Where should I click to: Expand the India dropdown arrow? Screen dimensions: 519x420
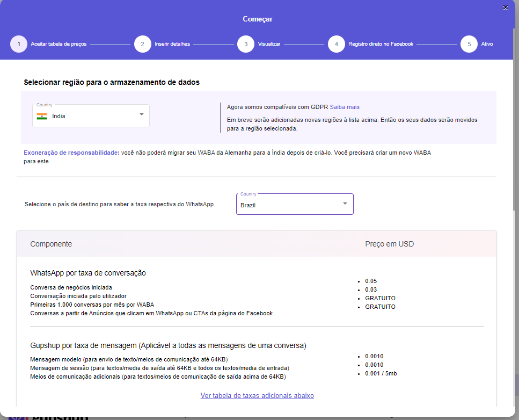[x=142, y=114]
